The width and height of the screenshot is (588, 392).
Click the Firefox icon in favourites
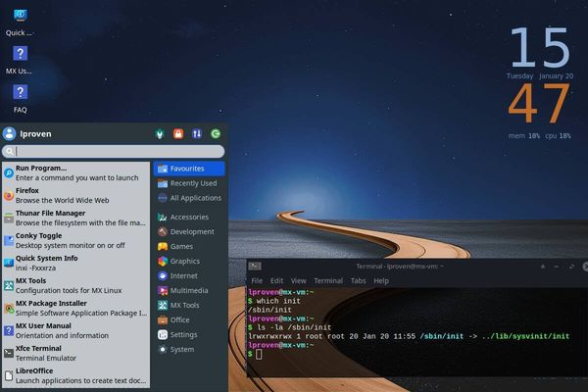click(x=9, y=195)
